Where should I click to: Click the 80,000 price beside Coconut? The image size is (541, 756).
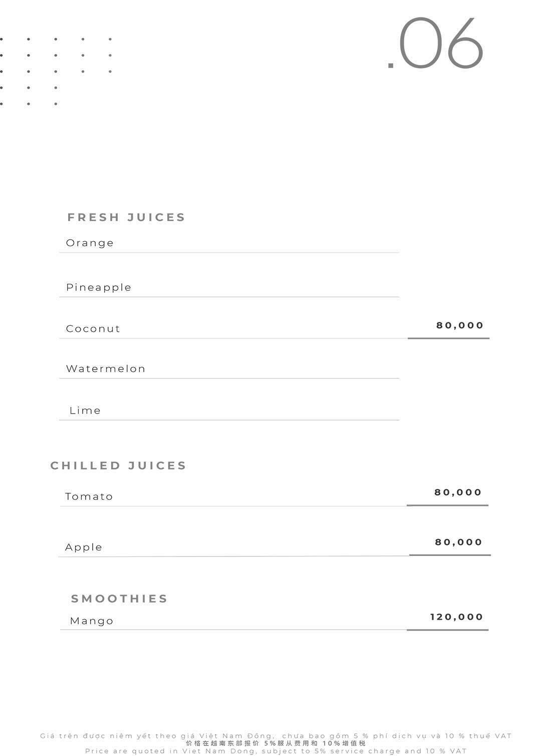click(x=460, y=325)
